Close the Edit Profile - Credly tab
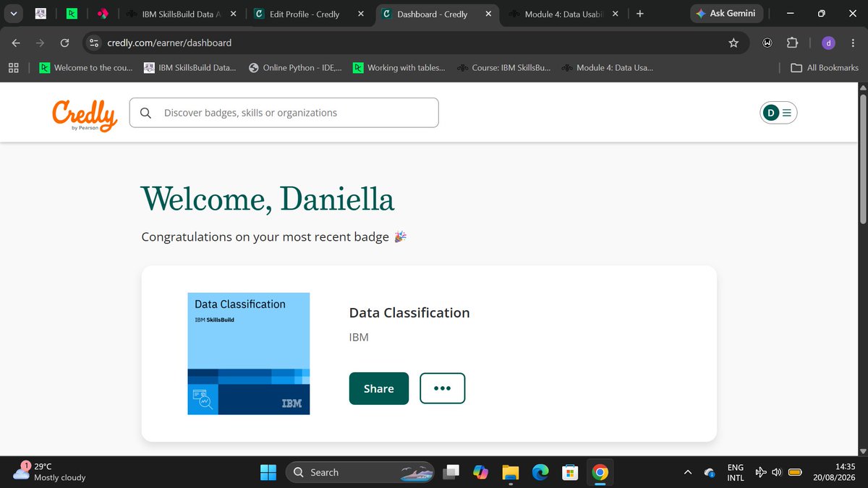Viewport: 868px width, 488px height. [360, 14]
